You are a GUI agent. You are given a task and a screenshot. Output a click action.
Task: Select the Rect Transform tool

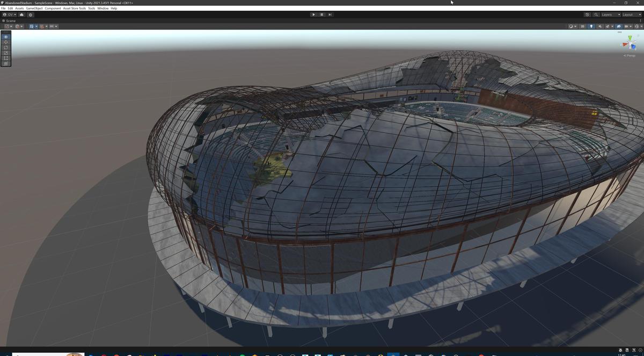click(5, 57)
